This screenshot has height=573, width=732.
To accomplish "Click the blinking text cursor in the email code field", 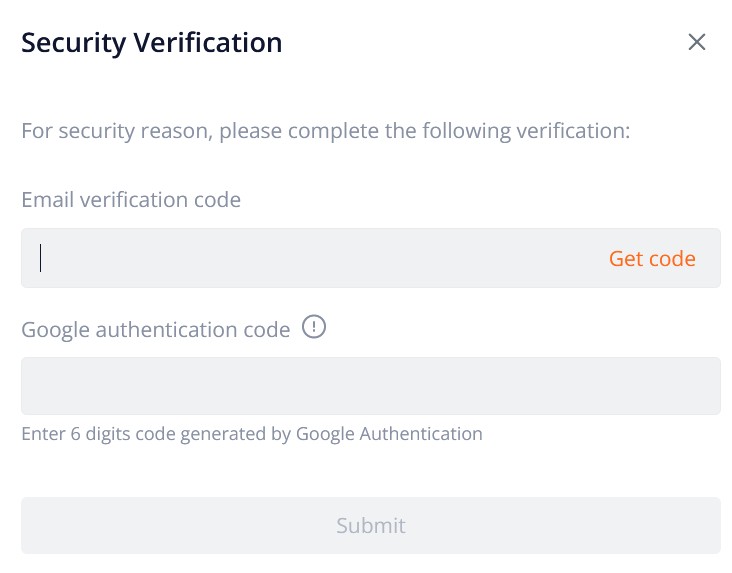I will click(x=41, y=258).
